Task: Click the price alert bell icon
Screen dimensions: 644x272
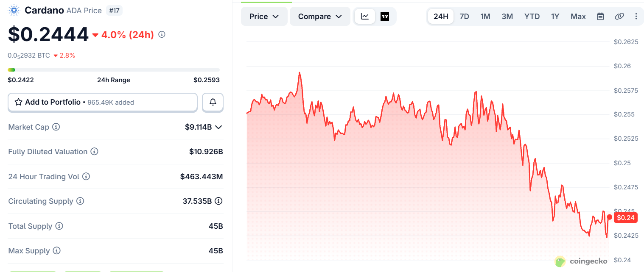Action: pos(213,102)
